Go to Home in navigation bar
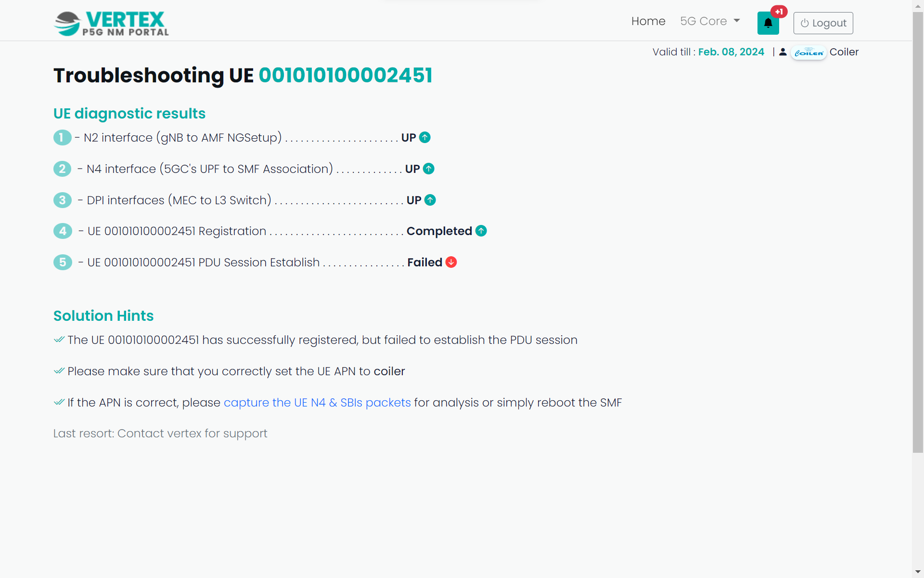The width and height of the screenshot is (924, 578). point(648,21)
